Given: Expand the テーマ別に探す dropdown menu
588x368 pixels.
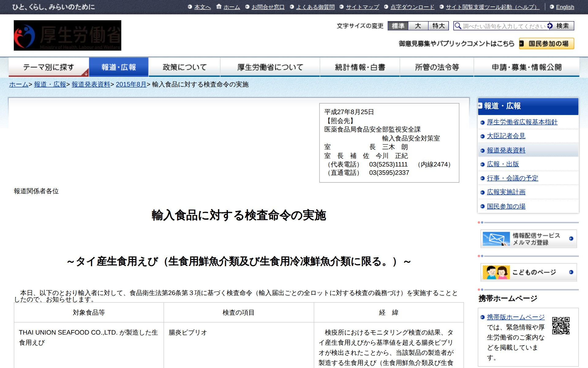Looking at the screenshot, I should 48,66.
